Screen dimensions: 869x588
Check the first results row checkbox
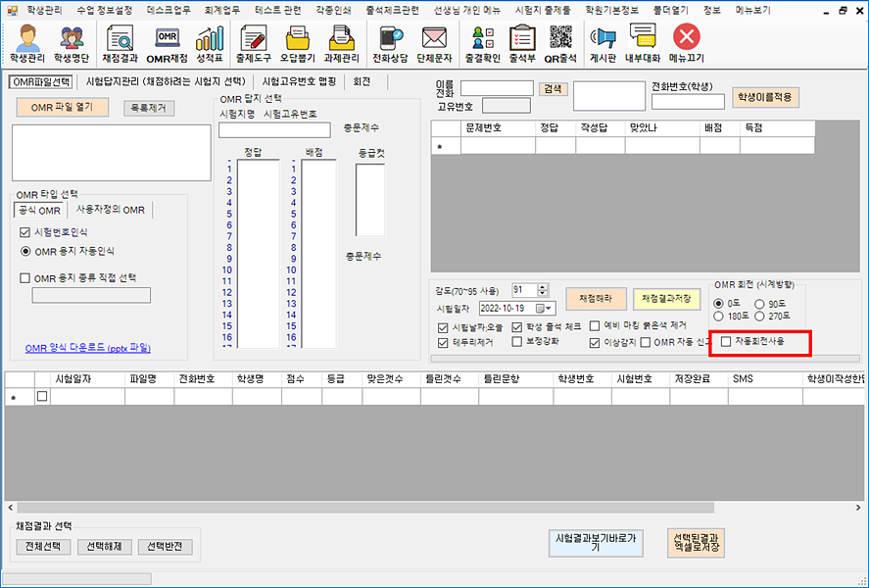(42, 397)
